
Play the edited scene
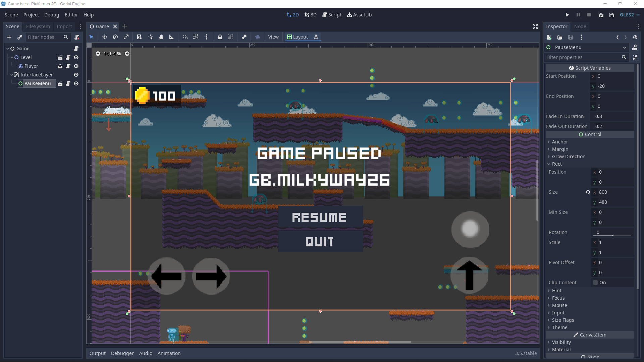pos(601,15)
